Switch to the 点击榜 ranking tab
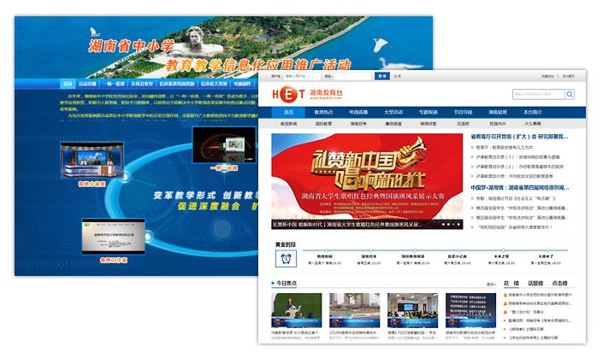Image resolution: width=603 pixels, height=364 pixels. point(561,283)
